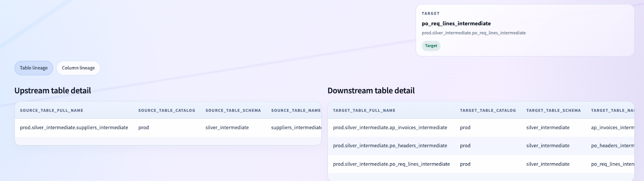644x181 pixels.
Task: Open the Column lineage tab
Action: (x=78, y=68)
